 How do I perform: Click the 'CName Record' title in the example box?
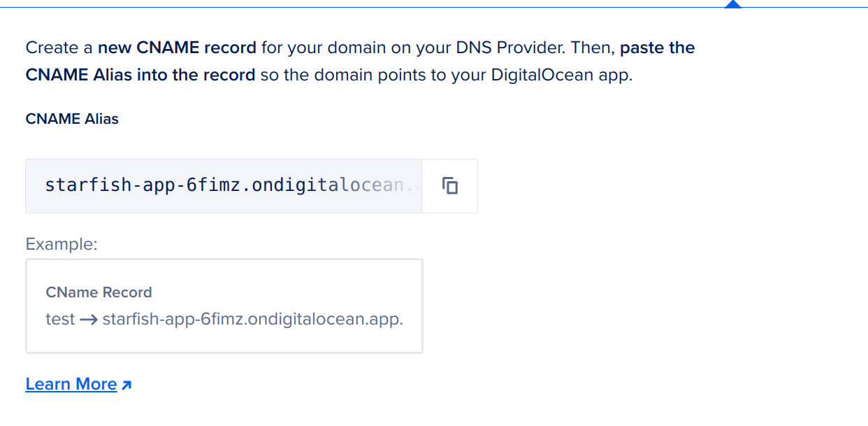(99, 292)
